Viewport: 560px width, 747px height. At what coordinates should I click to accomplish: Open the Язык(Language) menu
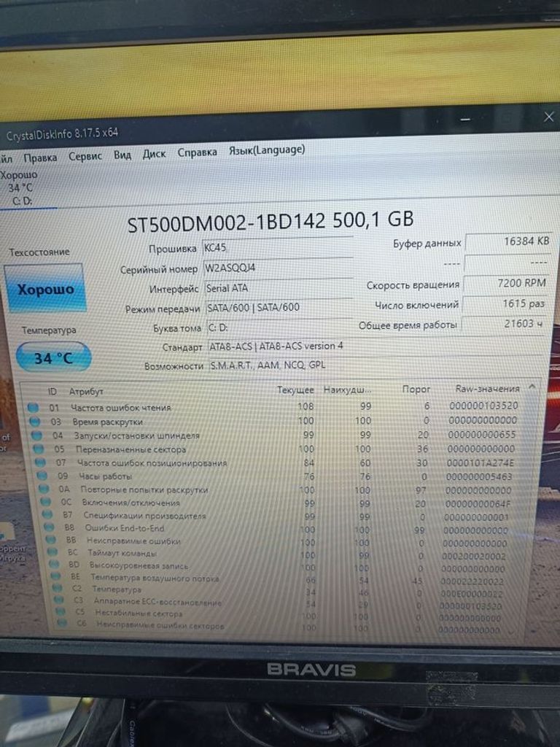(x=267, y=150)
